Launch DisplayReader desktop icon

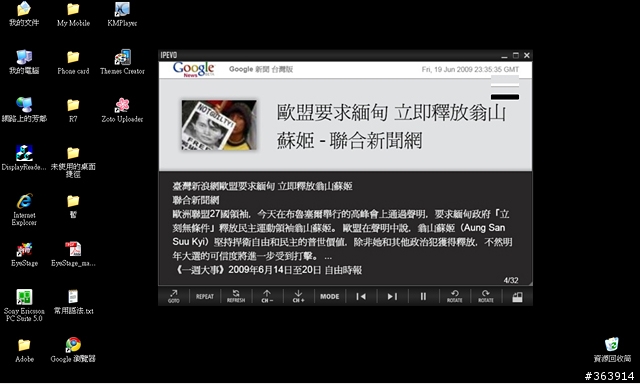[24, 158]
